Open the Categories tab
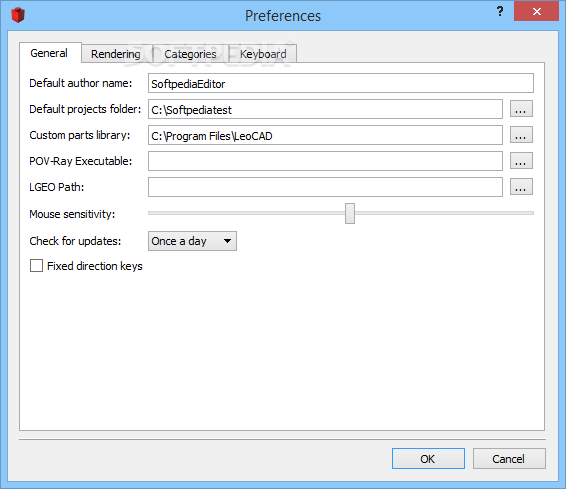This screenshot has width=566, height=489. (190, 54)
